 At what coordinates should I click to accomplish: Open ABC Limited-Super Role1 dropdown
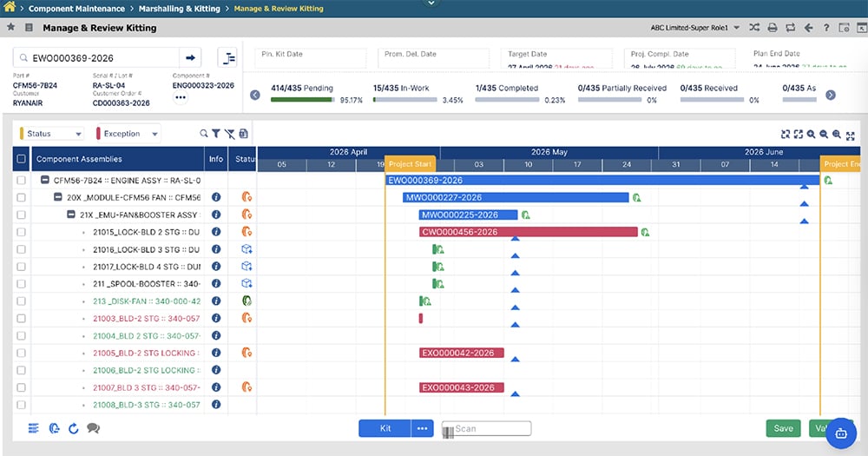695,28
